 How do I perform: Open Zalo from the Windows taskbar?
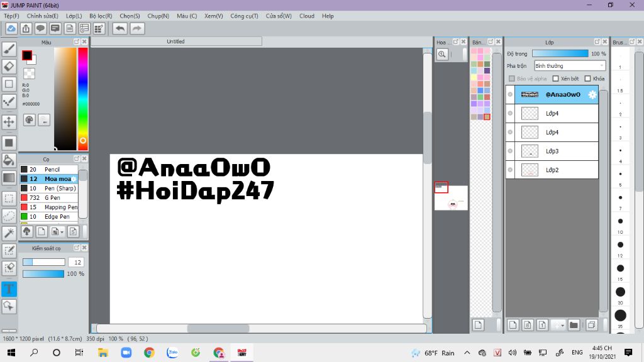point(172,353)
